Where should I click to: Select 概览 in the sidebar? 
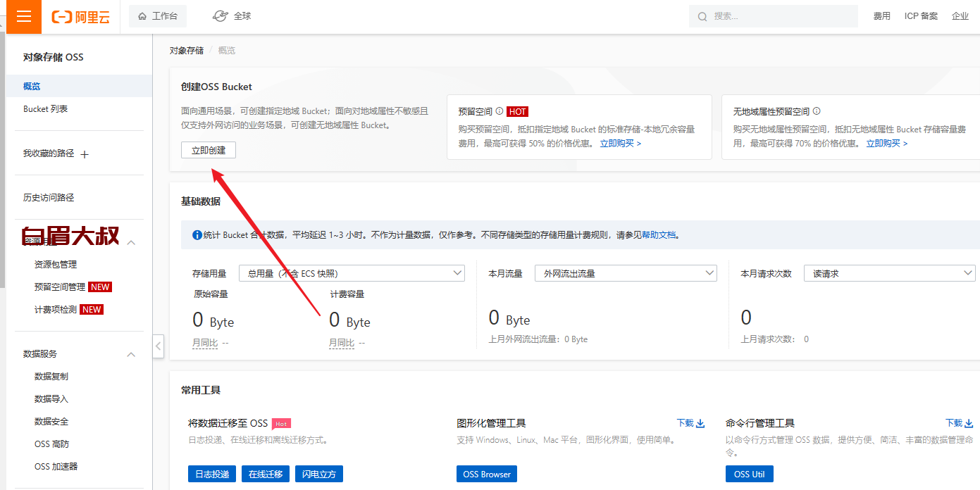(x=79, y=86)
